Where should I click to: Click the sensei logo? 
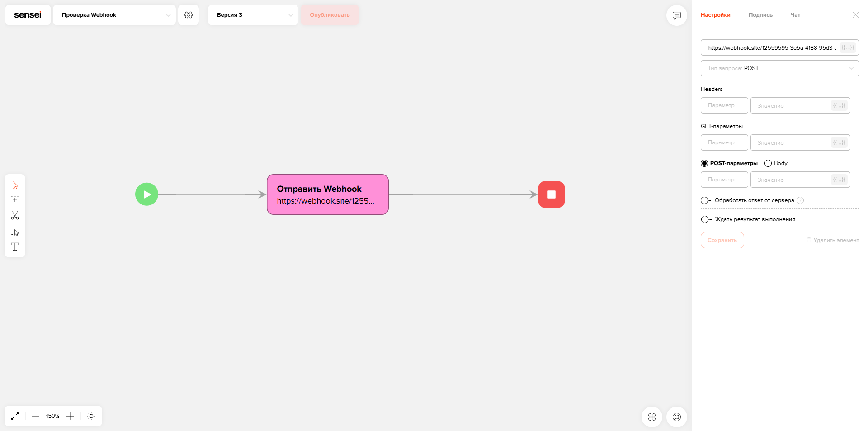(x=28, y=15)
